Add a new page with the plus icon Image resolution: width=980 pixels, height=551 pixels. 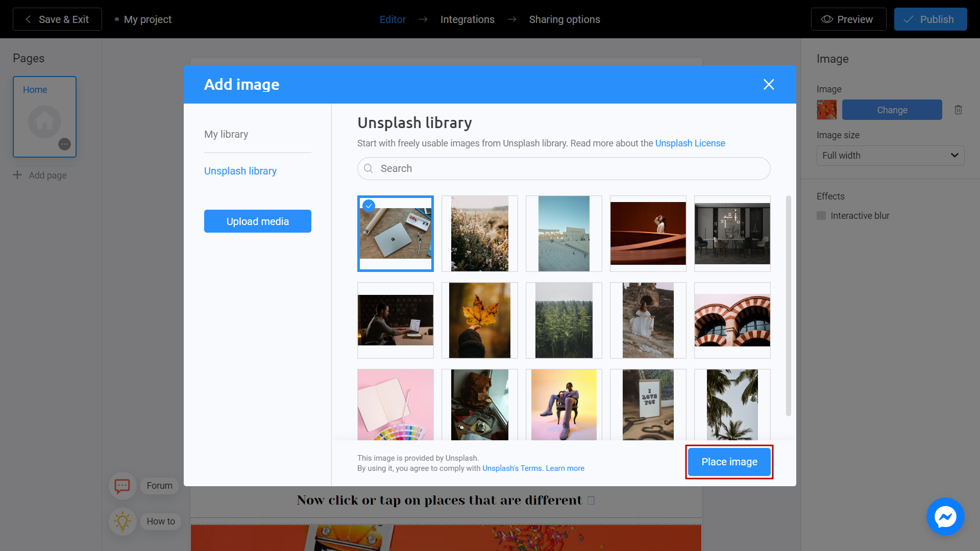(17, 175)
